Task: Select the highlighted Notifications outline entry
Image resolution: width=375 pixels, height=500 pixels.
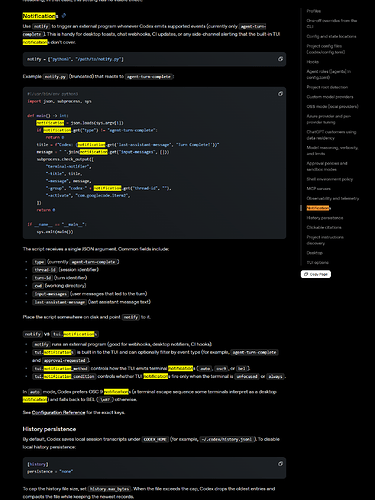Action: [x=319, y=208]
